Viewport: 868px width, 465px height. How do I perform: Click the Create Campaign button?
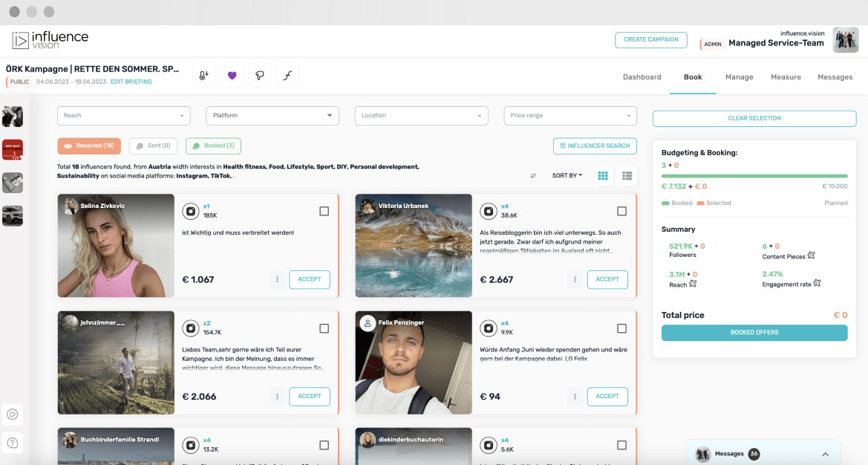point(650,40)
